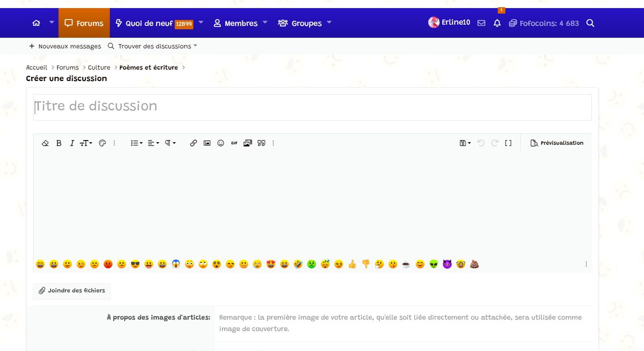Open the notifications bell
Screen dimensions: 644x351
pyautogui.click(x=497, y=23)
